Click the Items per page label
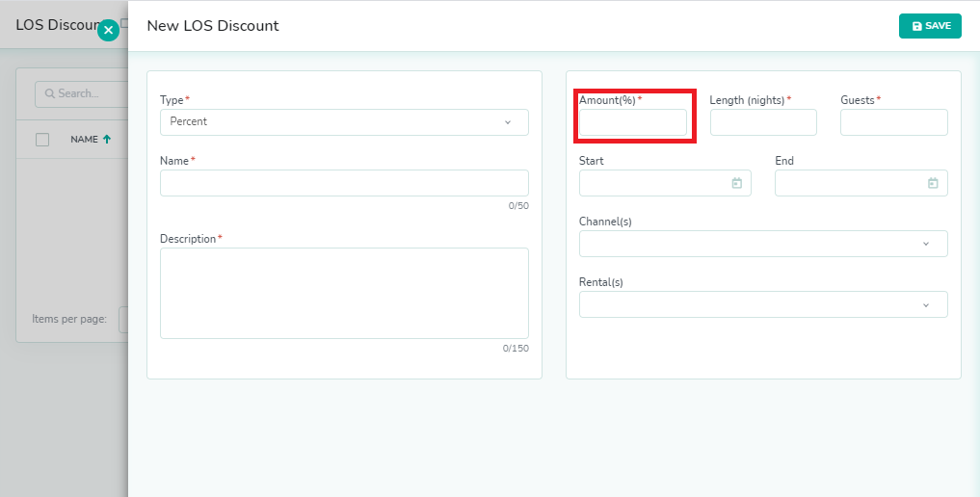980x497 pixels. (69, 319)
